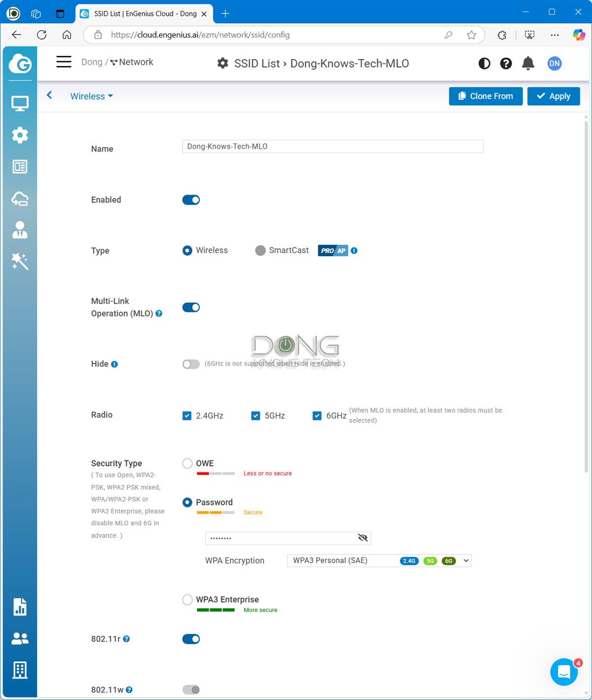592x700 pixels.
Task: Uncheck the 2.4GHz radio checkbox
Action: 187,416
